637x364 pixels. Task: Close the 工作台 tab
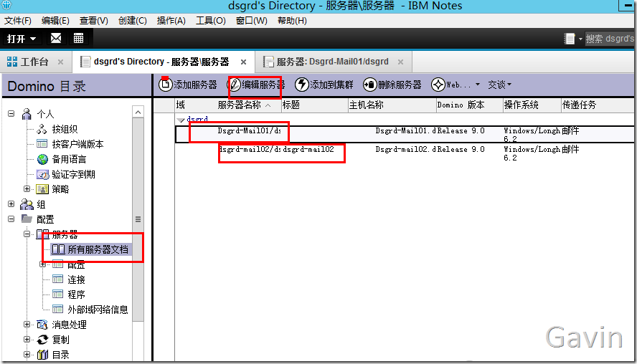coord(60,62)
